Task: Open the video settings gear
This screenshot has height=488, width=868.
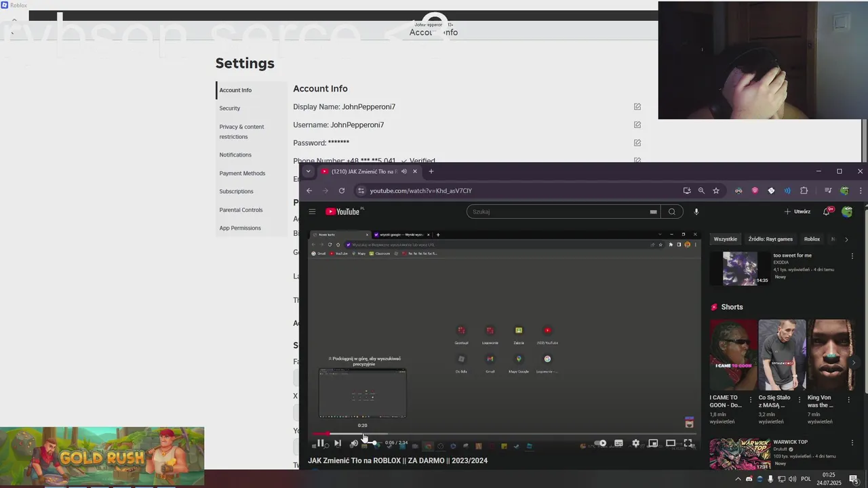Action: (x=635, y=443)
